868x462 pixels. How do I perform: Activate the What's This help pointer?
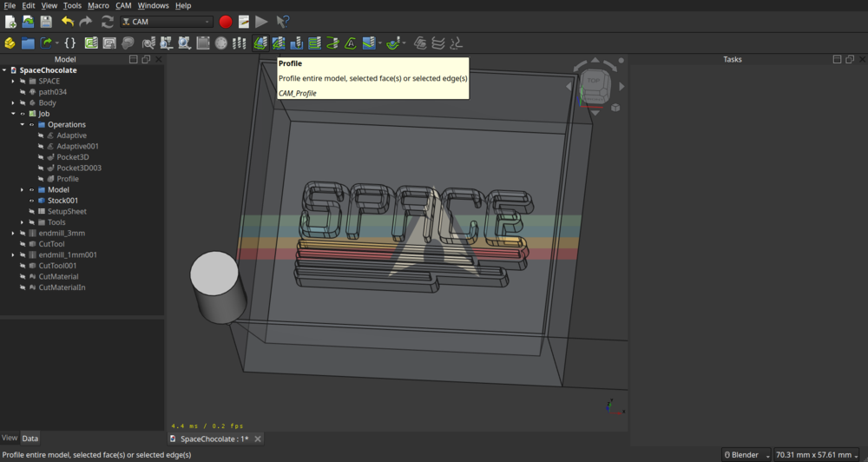coord(282,22)
